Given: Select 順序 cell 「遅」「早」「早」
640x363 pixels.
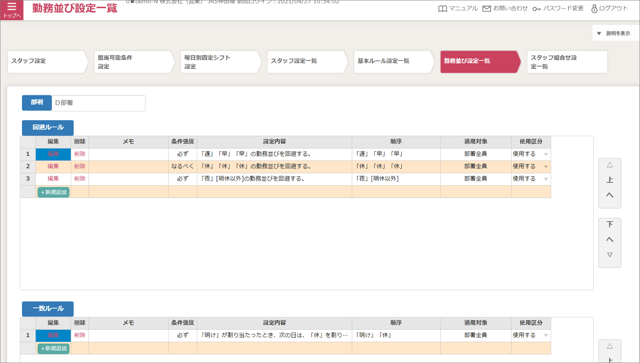Looking at the screenshot, I should [396, 154].
